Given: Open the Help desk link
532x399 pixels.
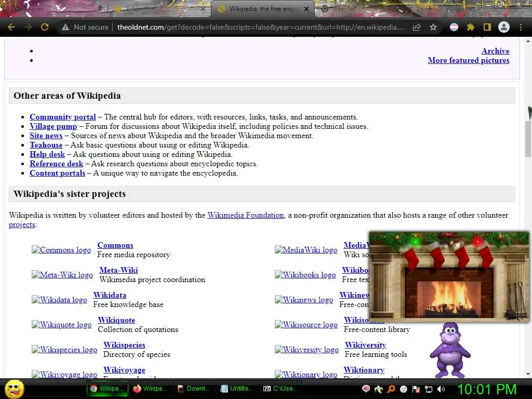Looking at the screenshot, I should point(47,154).
